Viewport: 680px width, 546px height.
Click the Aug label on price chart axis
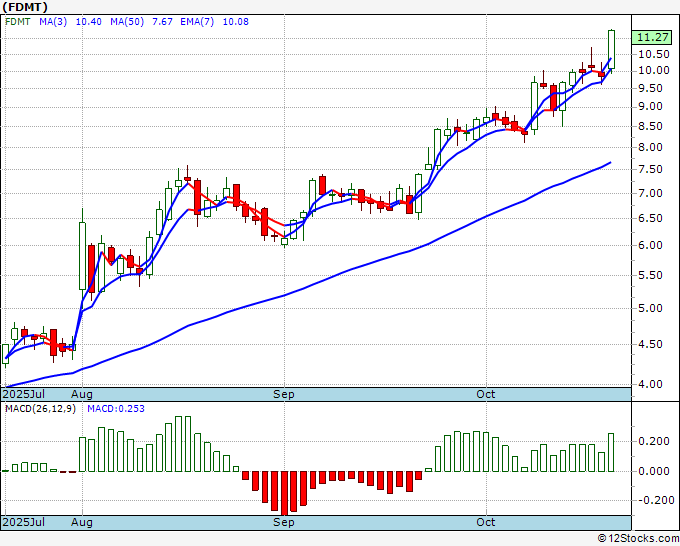(x=82, y=394)
